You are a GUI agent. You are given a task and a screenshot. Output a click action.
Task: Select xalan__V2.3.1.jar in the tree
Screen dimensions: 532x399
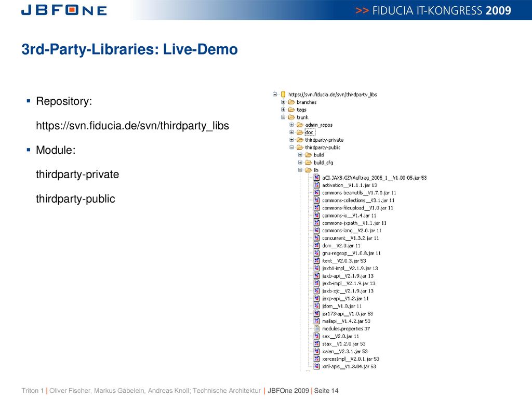point(345,352)
